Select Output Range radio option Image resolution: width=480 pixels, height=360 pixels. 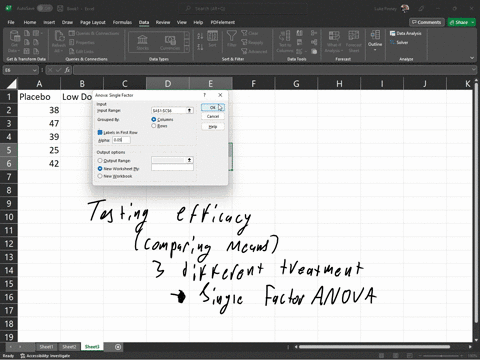pos(100,160)
